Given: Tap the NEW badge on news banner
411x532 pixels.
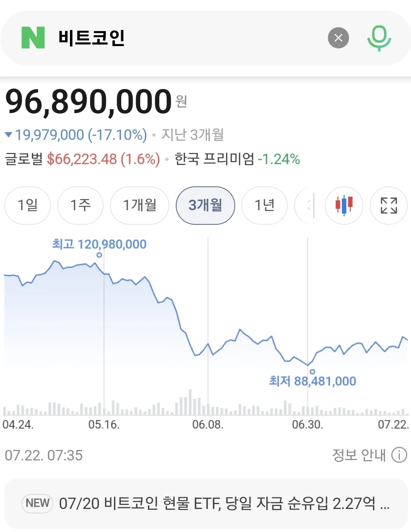Looking at the screenshot, I should pos(38,503).
